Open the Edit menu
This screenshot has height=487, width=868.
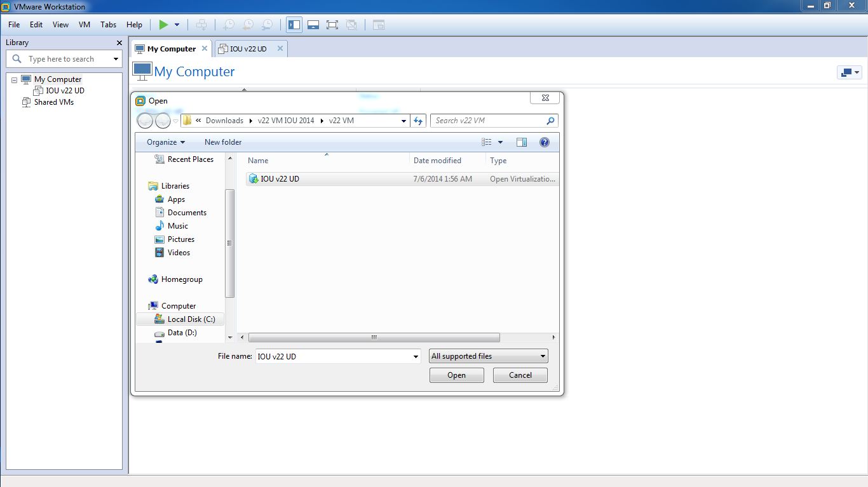click(36, 25)
